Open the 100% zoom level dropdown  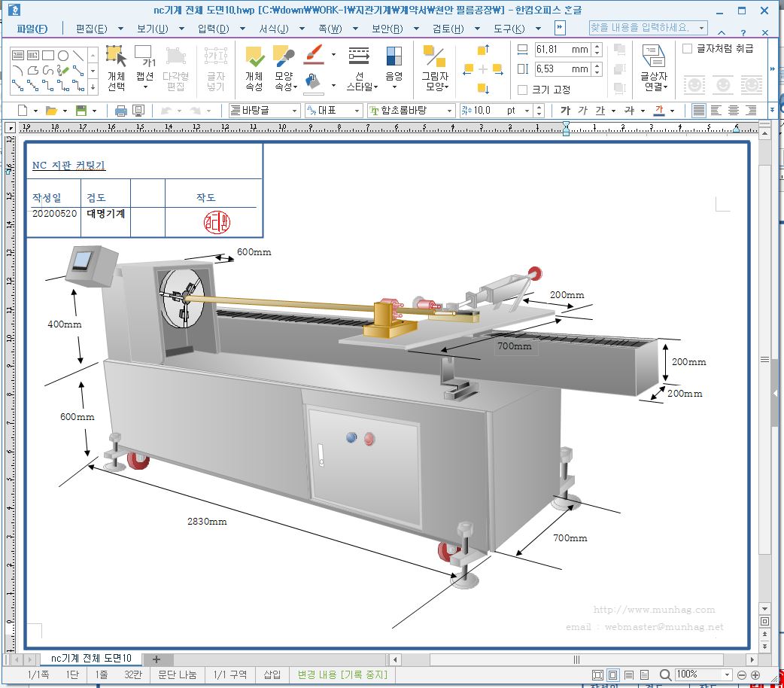click(x=726, y=674)
